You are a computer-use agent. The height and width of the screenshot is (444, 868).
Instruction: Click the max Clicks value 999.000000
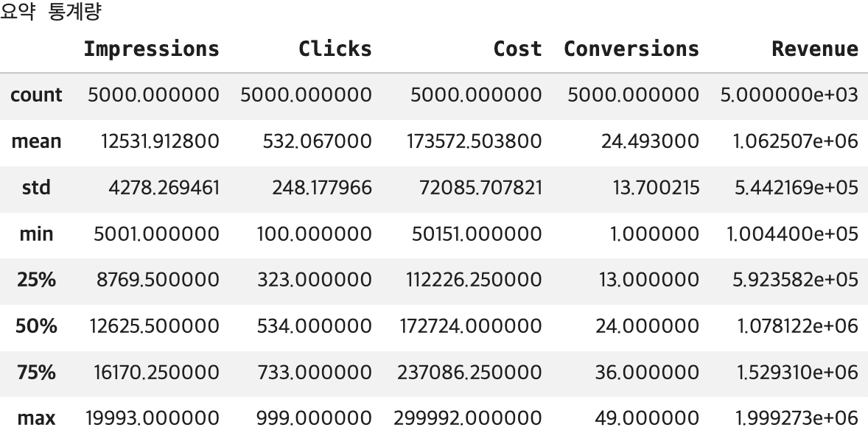pos(314,418)
